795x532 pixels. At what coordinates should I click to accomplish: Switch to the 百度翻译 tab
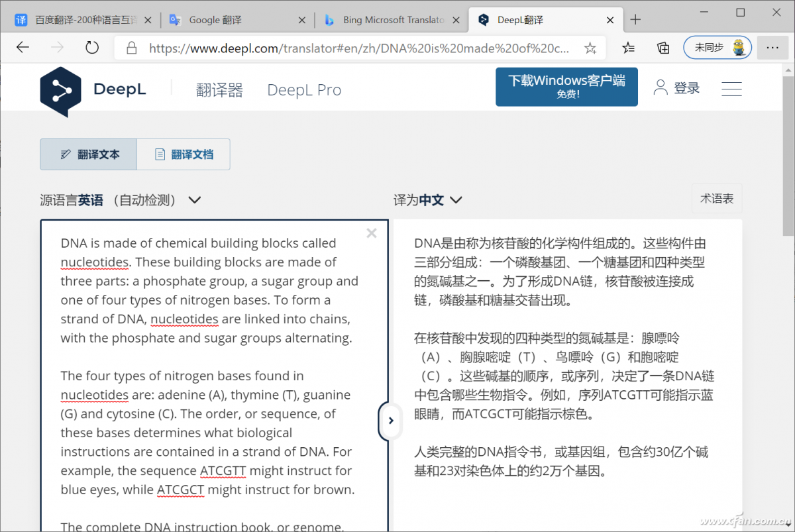81,20
